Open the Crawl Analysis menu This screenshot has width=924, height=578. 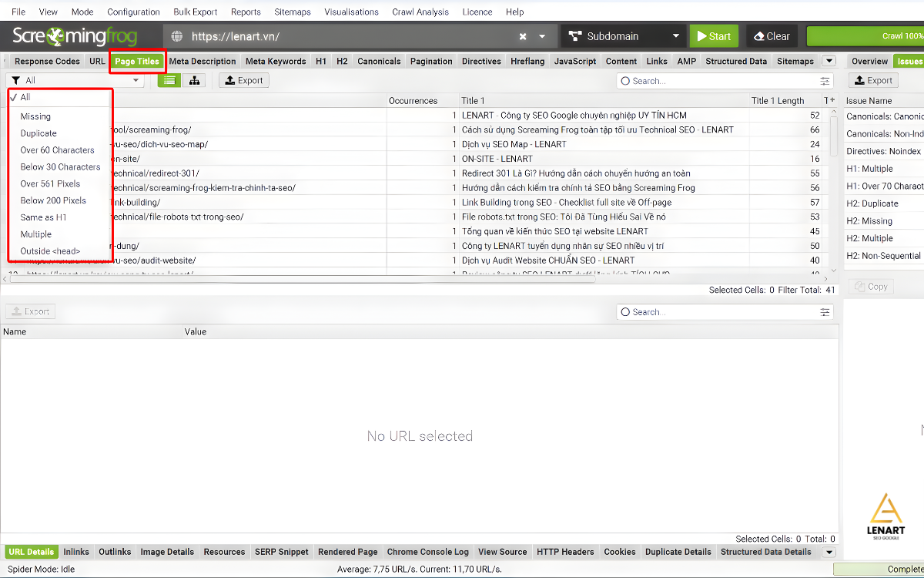click(422, 12)
